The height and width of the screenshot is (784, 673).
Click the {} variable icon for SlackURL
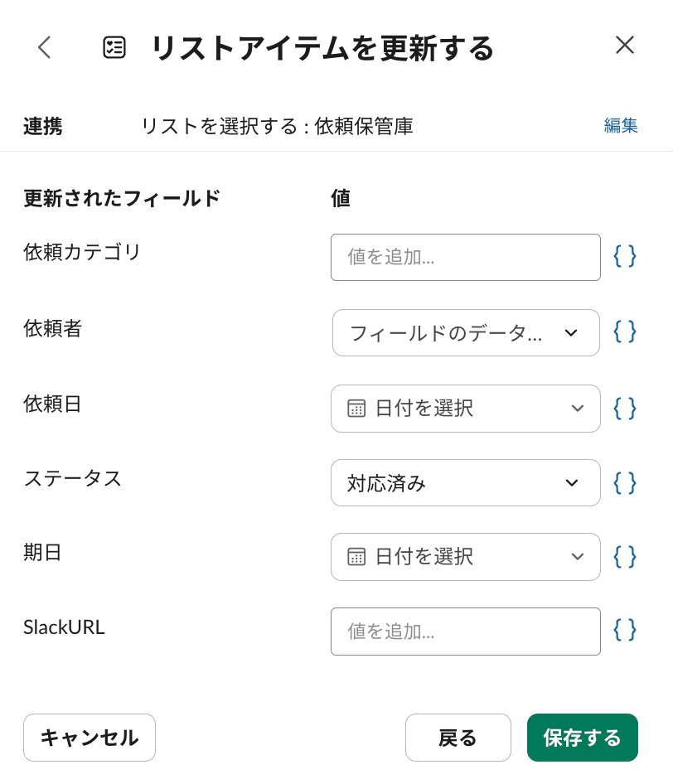tap(623, 632)
